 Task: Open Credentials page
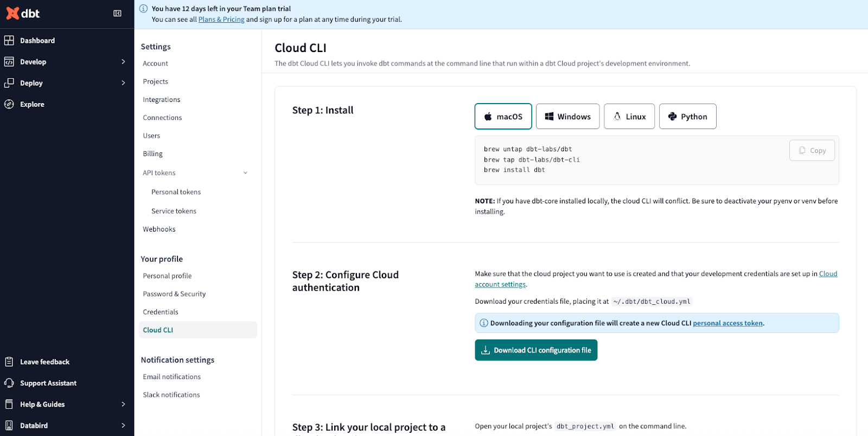[160, 312]
